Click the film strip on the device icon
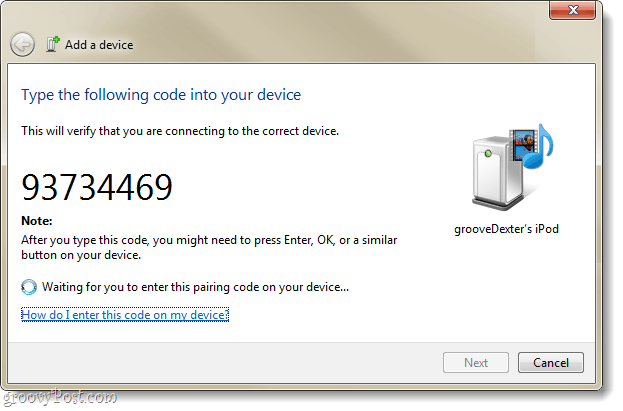This screenshot has width=623, height=411. 521,145
